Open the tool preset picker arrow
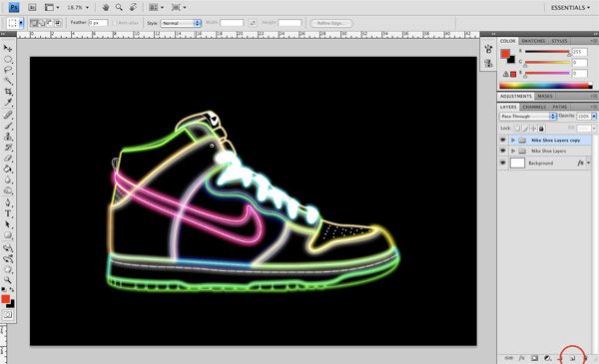The width and height of the screenshot is (599, 364). [21, 23]
